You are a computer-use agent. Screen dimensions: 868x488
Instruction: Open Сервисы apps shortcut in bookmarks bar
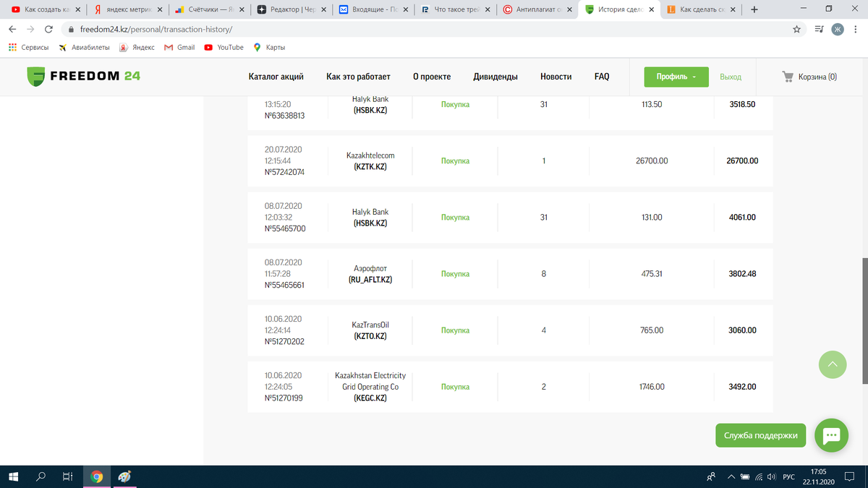click(28, 47)
